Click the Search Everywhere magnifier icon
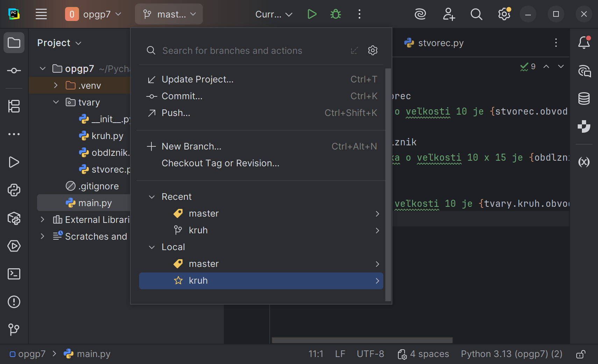This screenshot has height=364, width=598. pos(476,14)
